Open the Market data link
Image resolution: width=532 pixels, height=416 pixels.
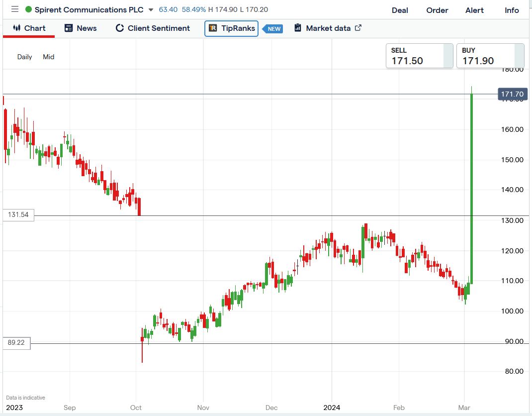pos(328,28)
